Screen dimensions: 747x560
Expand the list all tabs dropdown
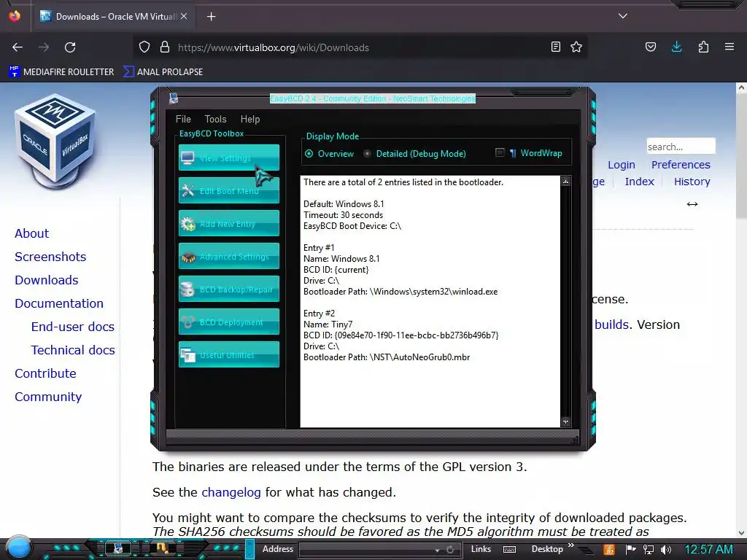[623, 16]
